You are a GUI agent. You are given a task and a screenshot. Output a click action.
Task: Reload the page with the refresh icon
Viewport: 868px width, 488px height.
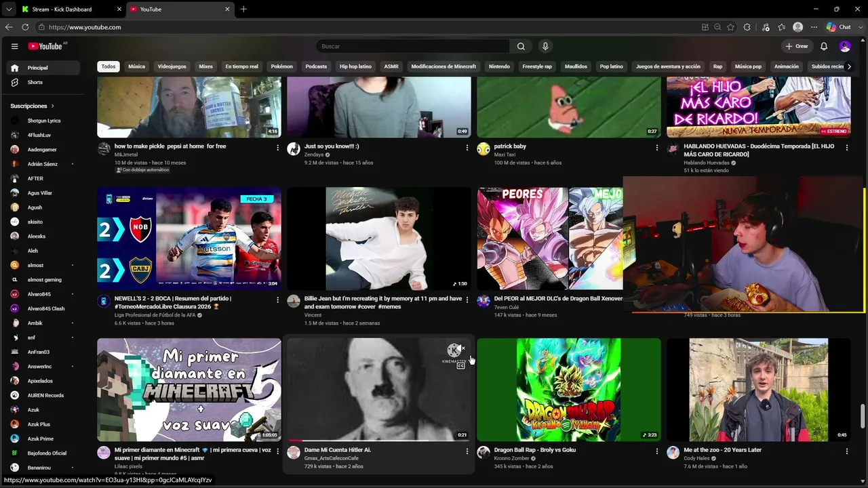click(x=25, y=27)
